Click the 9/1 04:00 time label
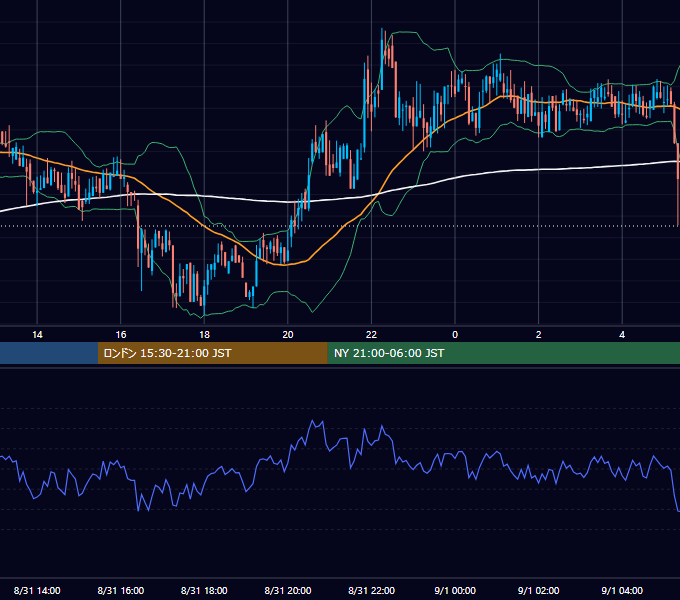This screenshot has width=680, height=600. 622,590
